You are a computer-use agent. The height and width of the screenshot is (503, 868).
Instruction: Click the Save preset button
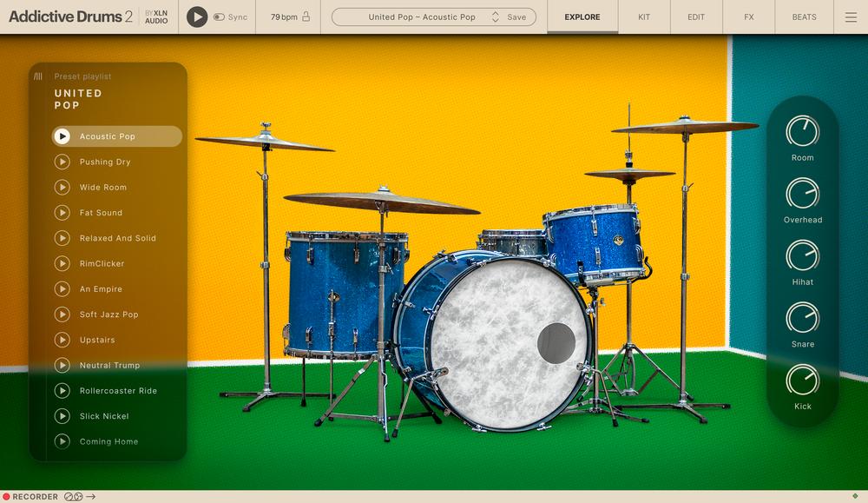click(x=516, y=17)
